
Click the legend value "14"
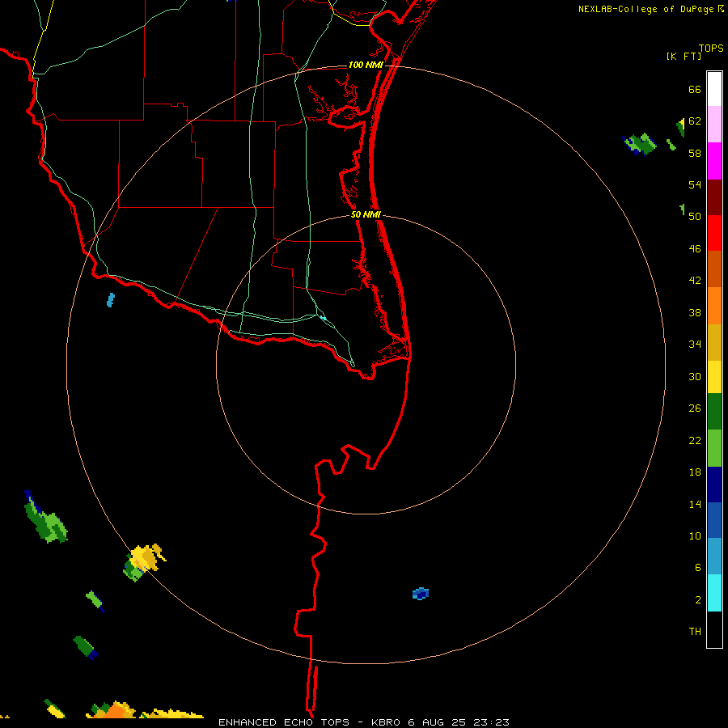click(x=695, y=504)
